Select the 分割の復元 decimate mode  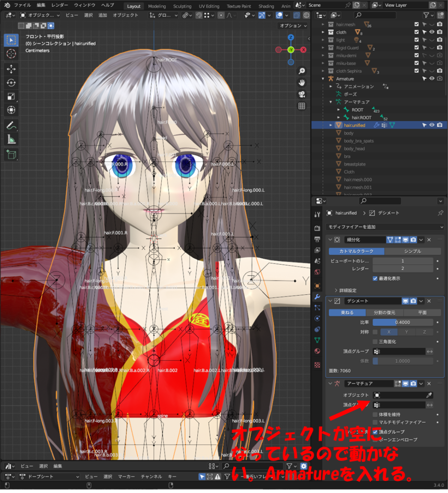pos(384,312)
